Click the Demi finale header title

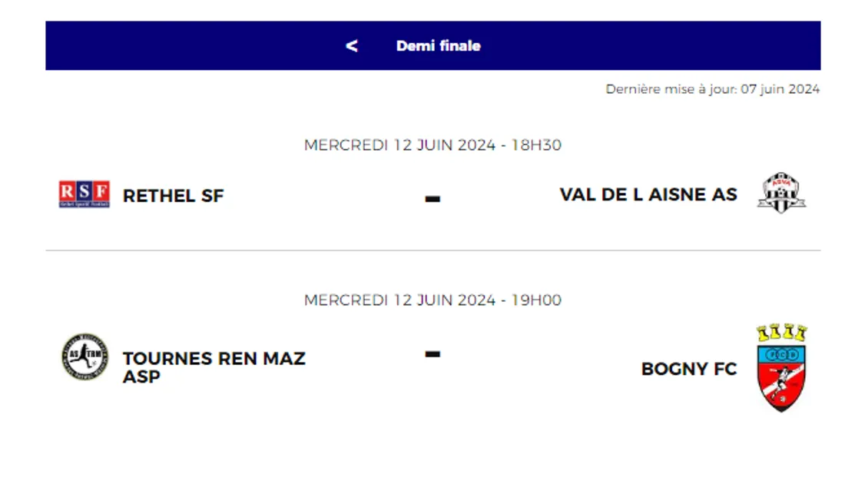438,46
